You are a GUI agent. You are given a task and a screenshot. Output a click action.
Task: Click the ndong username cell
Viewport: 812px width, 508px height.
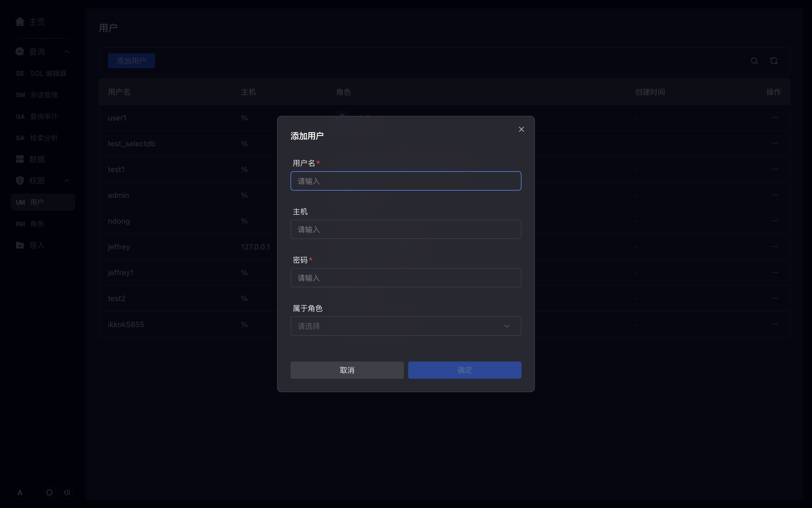pyautogui.click(x=119, y=221)
